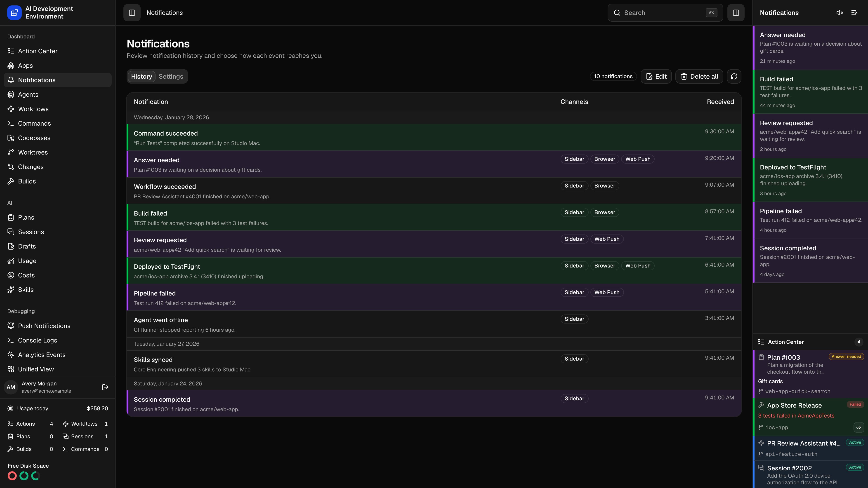This screenshot has height=488, width=868.
Task: Open Deployed to TestFlight card in right panel
Action: click(x=810, y=180)
